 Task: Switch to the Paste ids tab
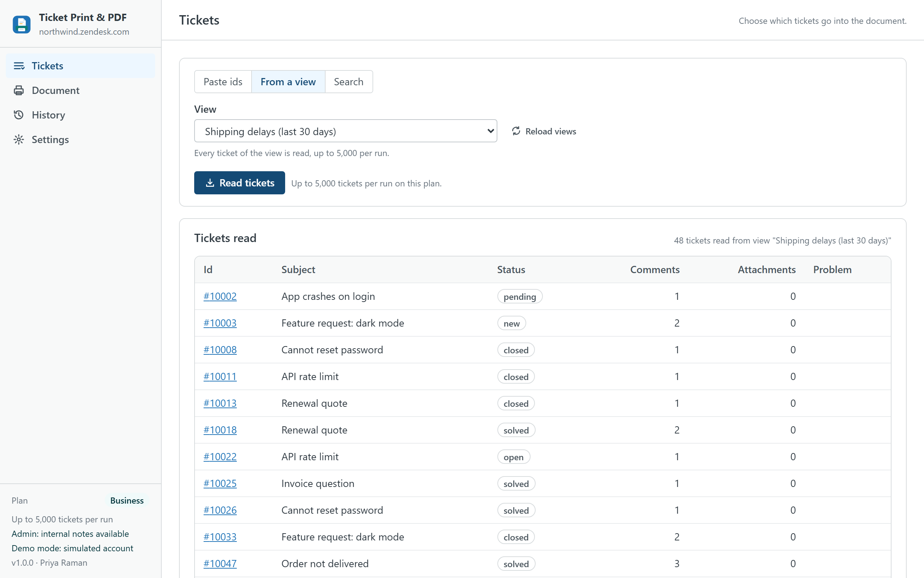pyautogui.click(x=223, y=81)
